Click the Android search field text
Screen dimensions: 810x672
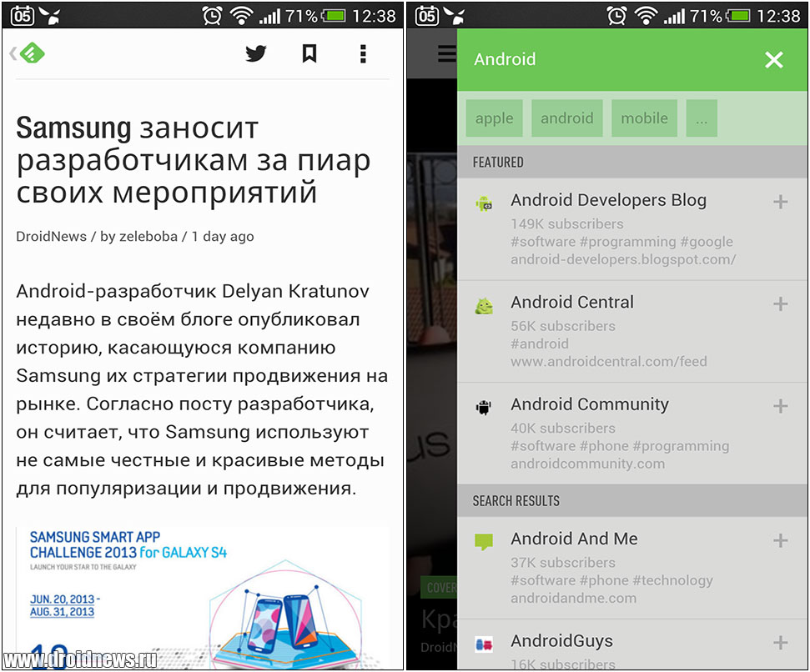(505, 59)
